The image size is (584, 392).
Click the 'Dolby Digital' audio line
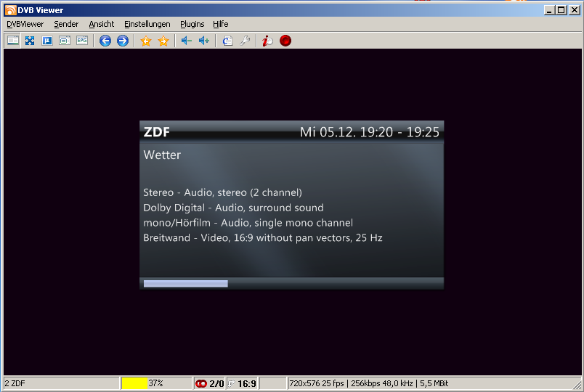(x=233, y=208)
